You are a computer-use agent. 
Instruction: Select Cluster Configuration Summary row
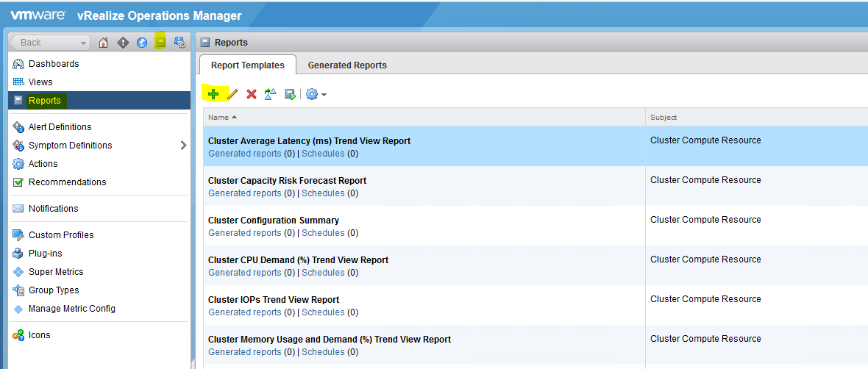point(536,226)
